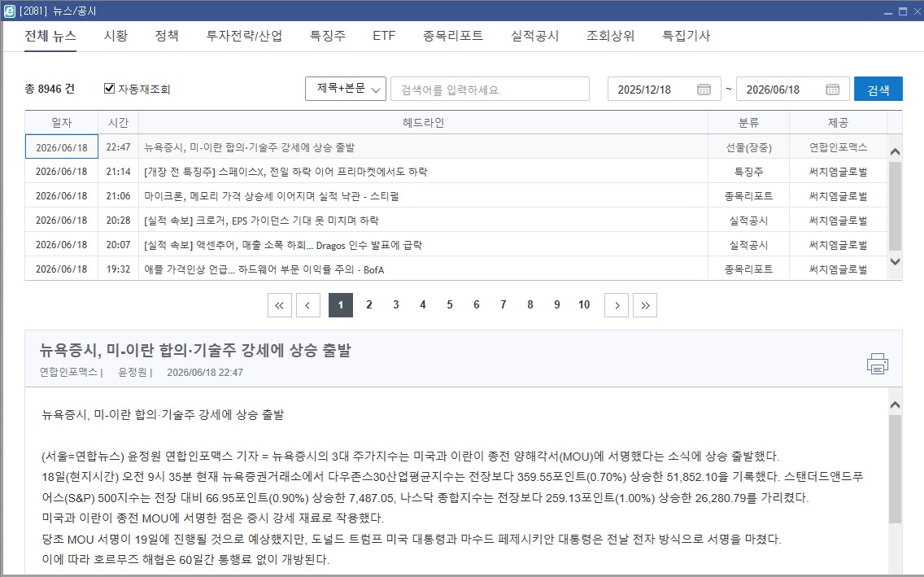The image size is (924, 577).
Task: Go to page 7
Action: [503, 304]
